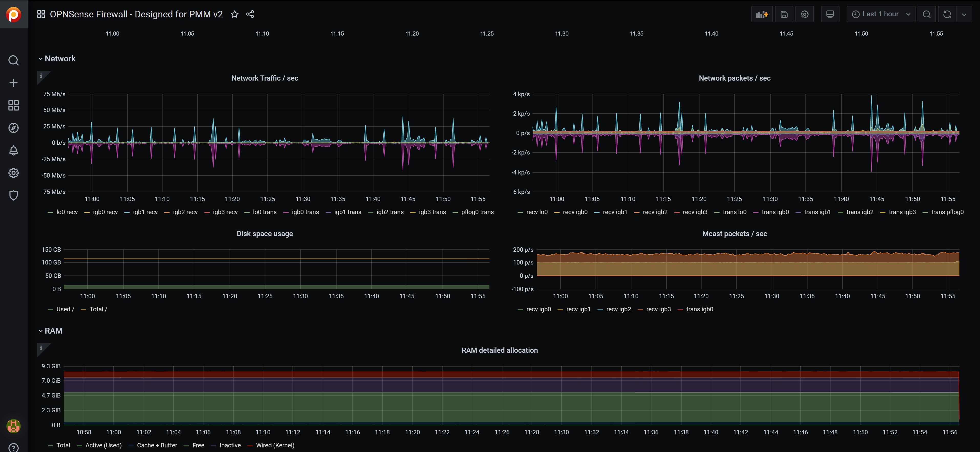The image size is (980, 452).
Task: Click the Add panel icon
Action: [762, 14]
